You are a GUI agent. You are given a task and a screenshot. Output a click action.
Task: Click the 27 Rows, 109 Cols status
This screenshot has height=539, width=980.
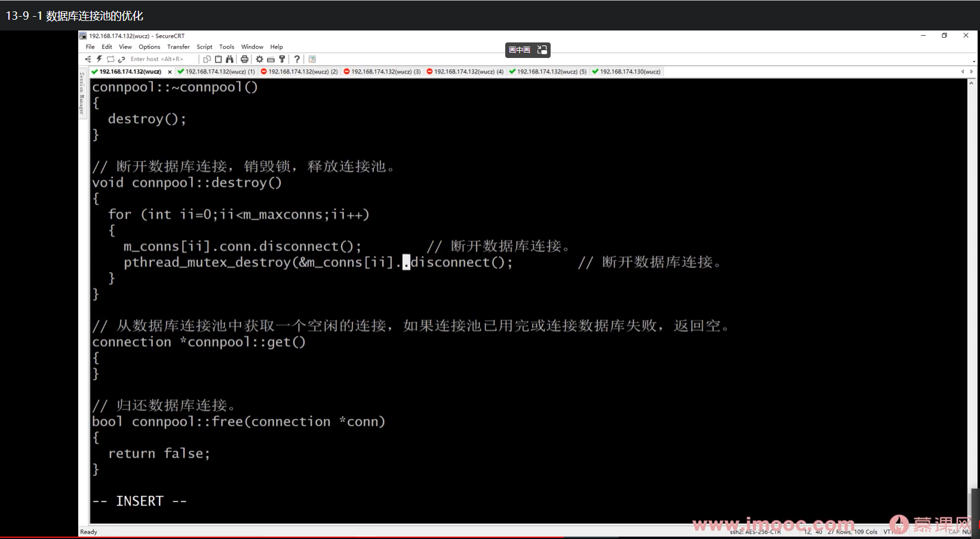852,532
